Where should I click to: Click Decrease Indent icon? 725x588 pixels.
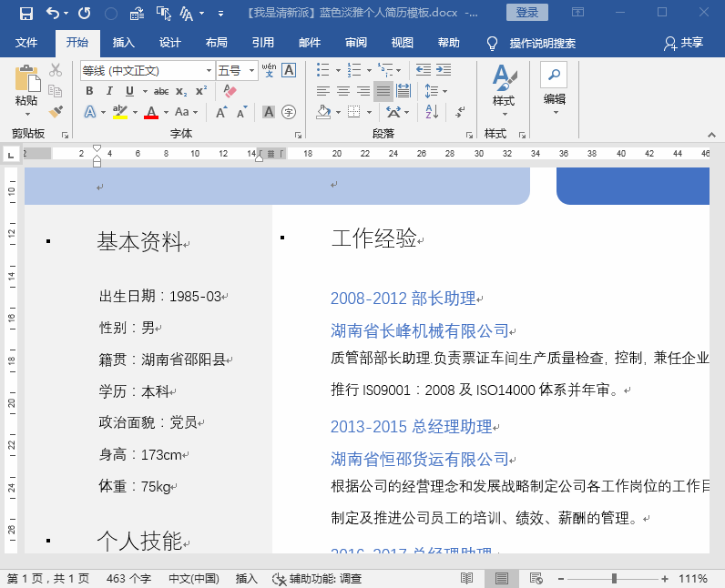[424, 70]
